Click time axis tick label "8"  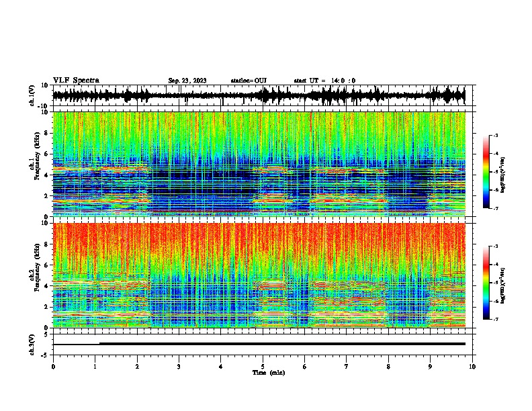point(388,367)
